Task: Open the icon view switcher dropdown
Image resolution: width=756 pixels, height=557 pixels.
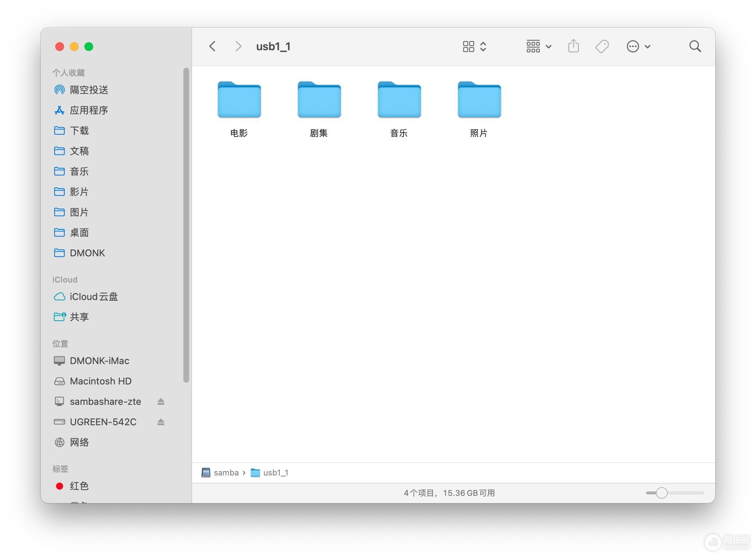Action: 474,46
